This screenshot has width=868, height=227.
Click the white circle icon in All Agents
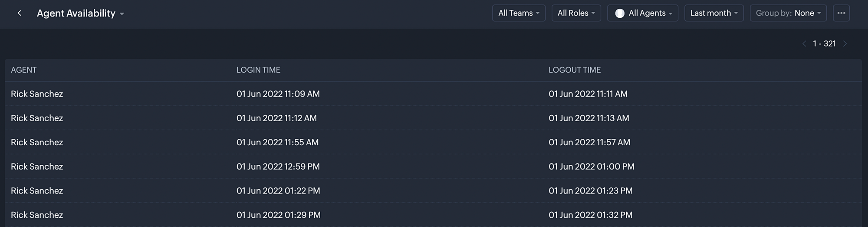click(x=620, y=13)
